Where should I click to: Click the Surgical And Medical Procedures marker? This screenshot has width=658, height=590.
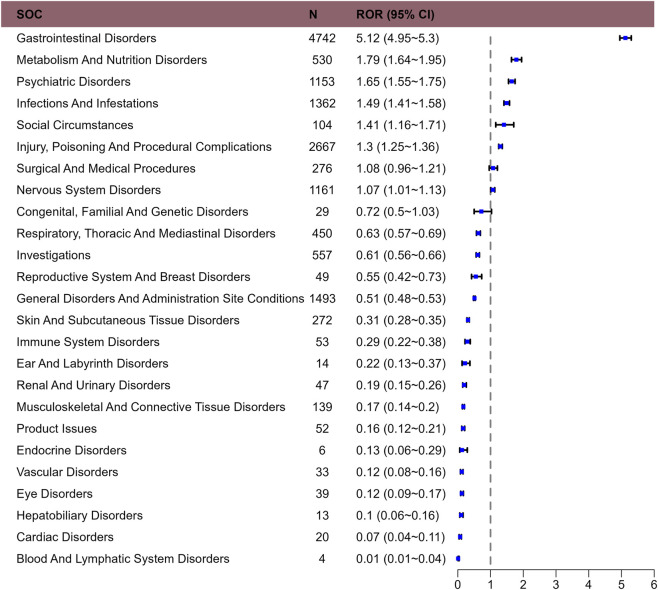click(493, 168)
